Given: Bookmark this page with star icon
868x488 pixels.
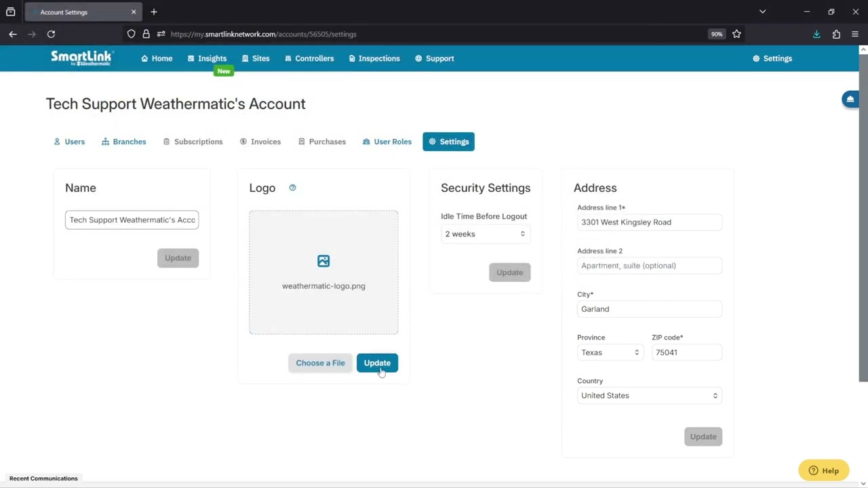Looking at the screenshot, I should 736,34.
